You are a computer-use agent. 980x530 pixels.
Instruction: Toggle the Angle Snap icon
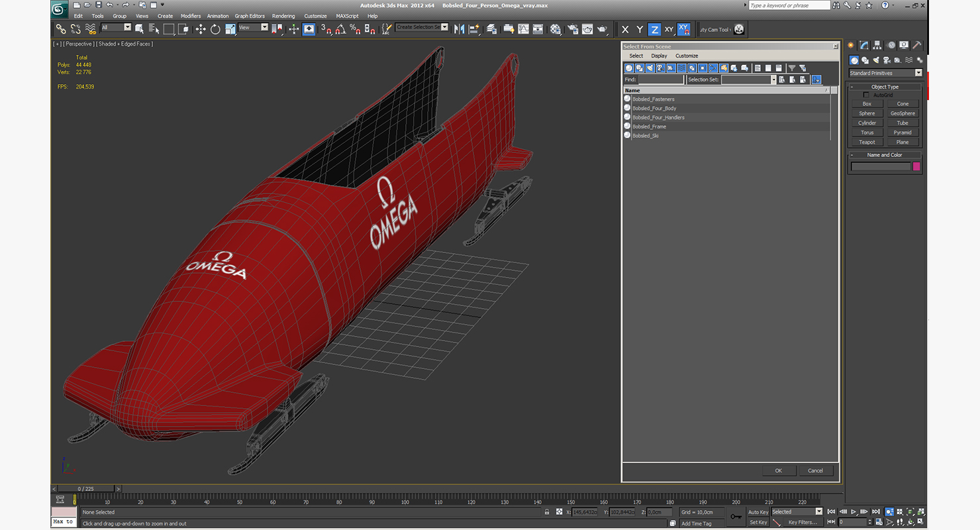click(340, 29)
